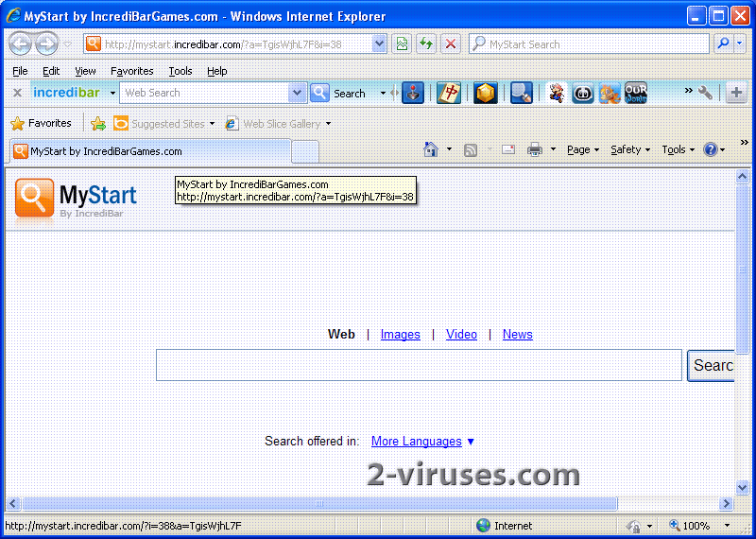Open the Tools menu in menu bar
This screenshot has height=539, width=756.
click(180, 71)
